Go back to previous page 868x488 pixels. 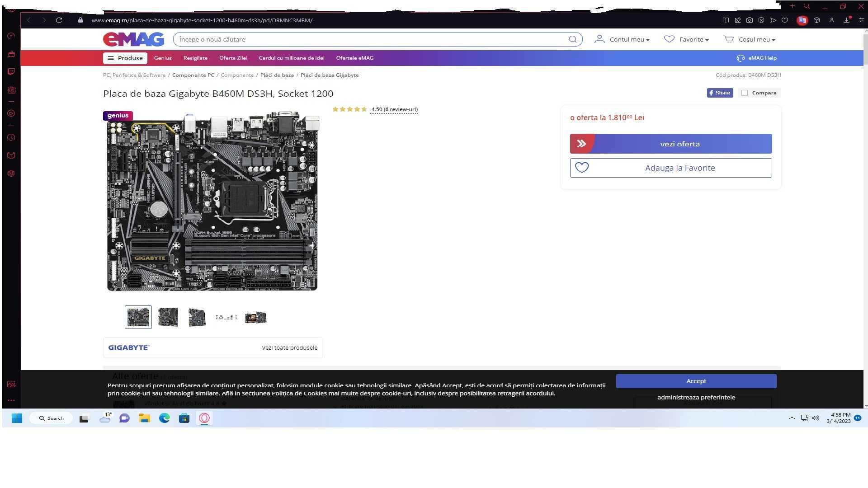click(29, 20)
